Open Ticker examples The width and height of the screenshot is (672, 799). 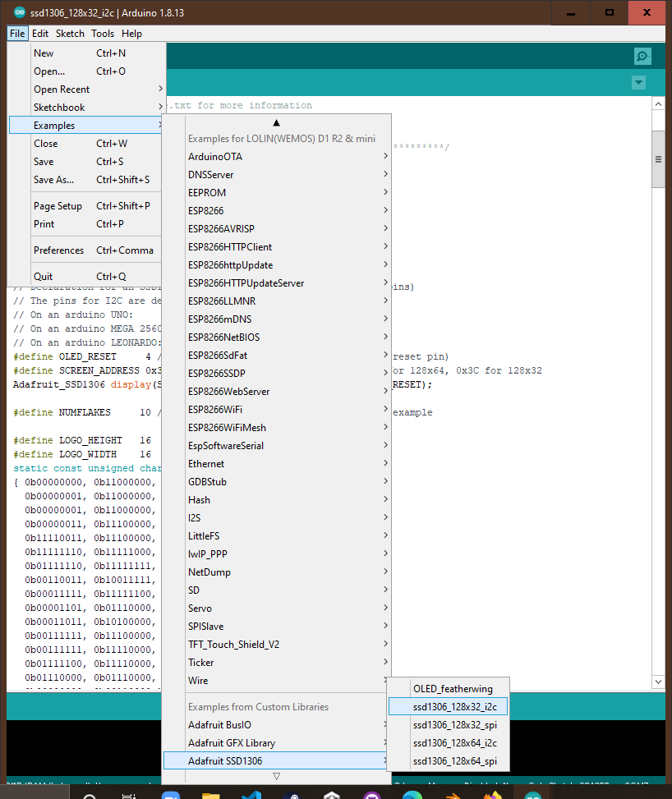tap(277, 663)
